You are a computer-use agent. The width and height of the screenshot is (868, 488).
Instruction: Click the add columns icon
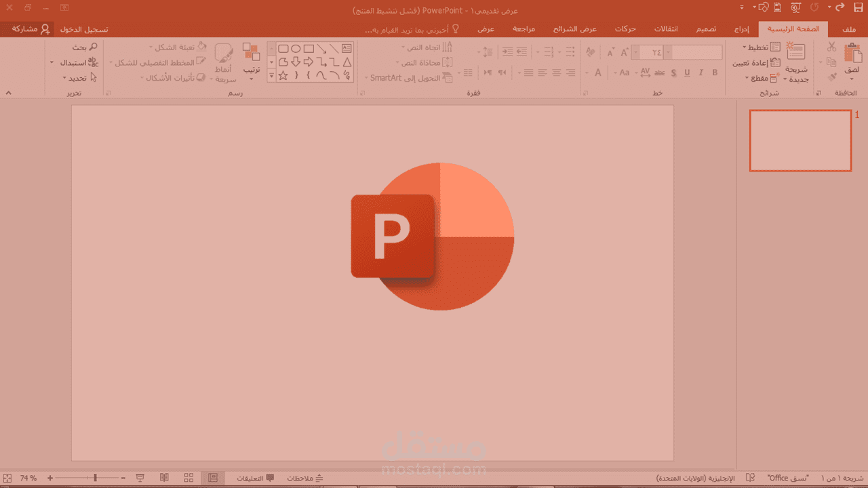pyautogui.click(x=467, y=73)
